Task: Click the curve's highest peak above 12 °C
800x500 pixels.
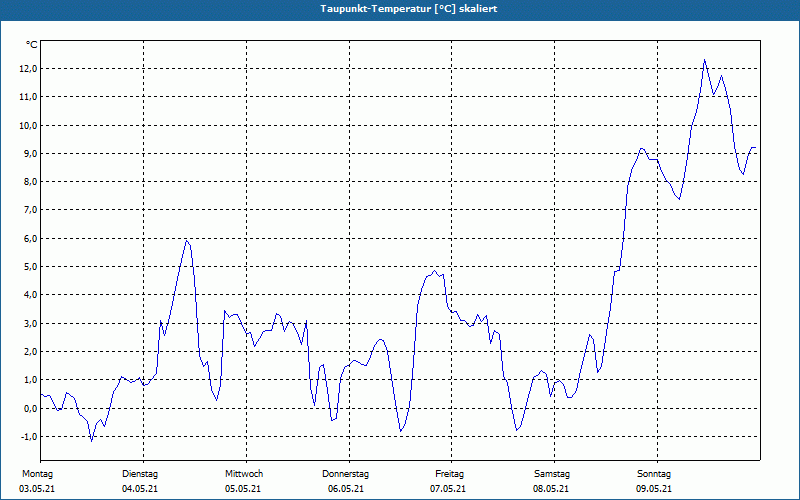Action: tap(705, 60)
